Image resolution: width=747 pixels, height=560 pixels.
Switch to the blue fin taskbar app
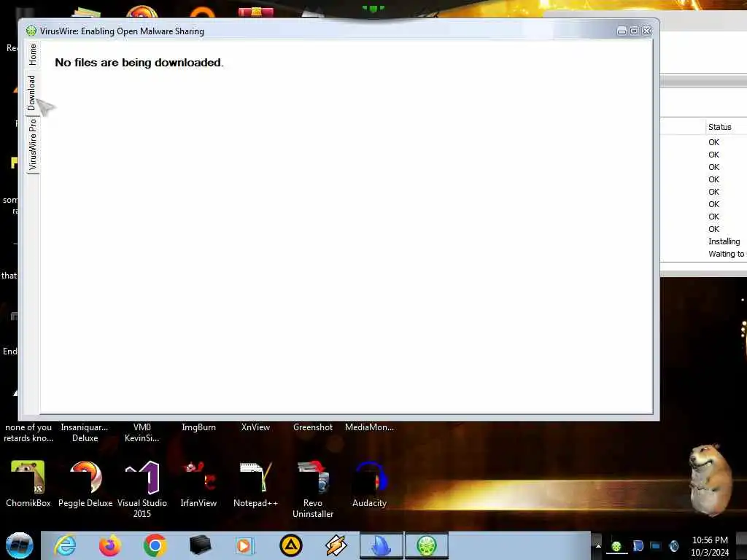tap(381, 545)
